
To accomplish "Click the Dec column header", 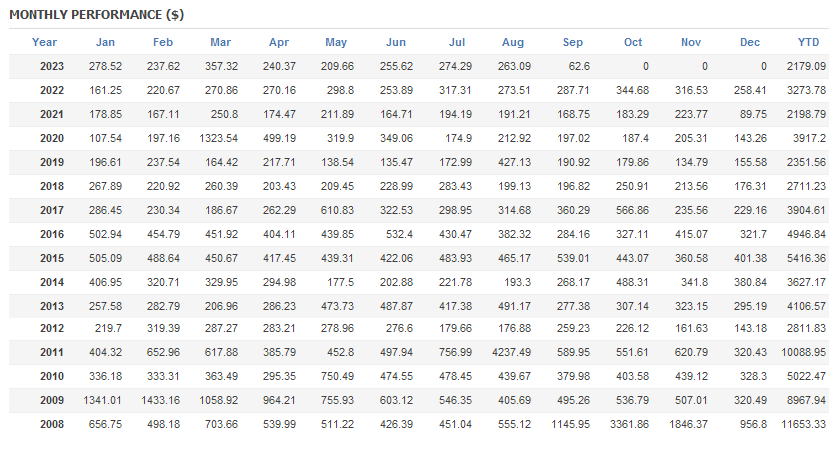I will pyautogui.click(x=750, y=42).
